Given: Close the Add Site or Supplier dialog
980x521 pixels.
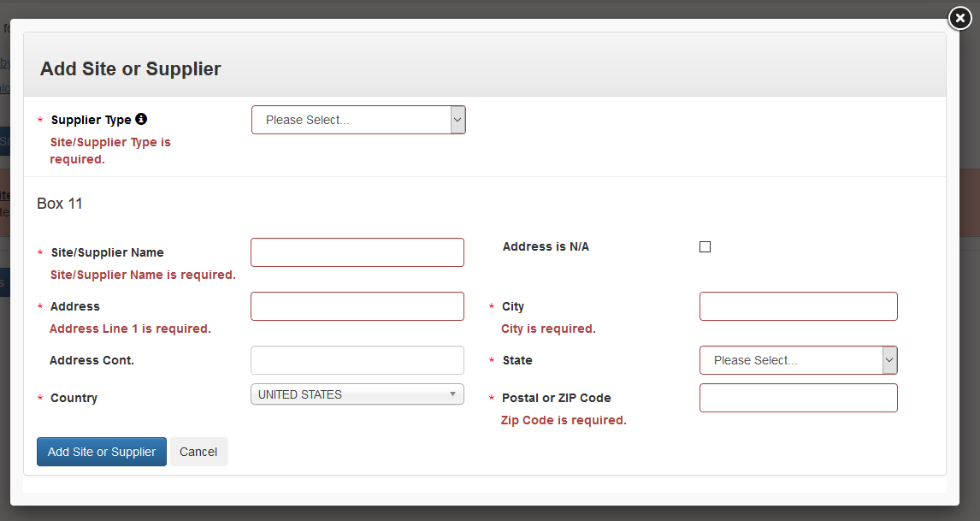Looking at the screenshot, I should tap(960, 18).
